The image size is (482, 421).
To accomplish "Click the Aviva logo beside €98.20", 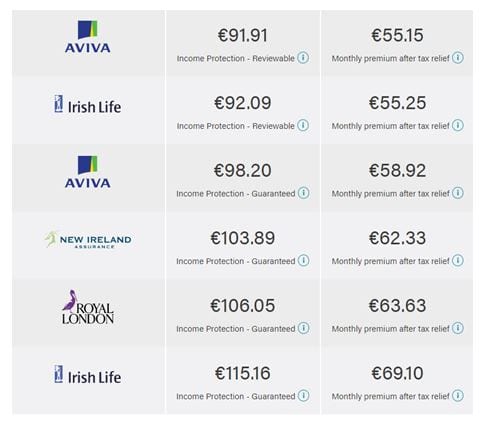I will [x=88, y=172].
